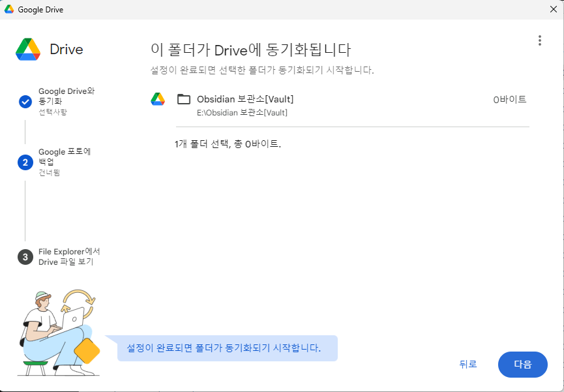The image size is (564, 392).
Task: Click the Drive icon next to Obsidian 보관소[Vault]
Action: (157, 99)
